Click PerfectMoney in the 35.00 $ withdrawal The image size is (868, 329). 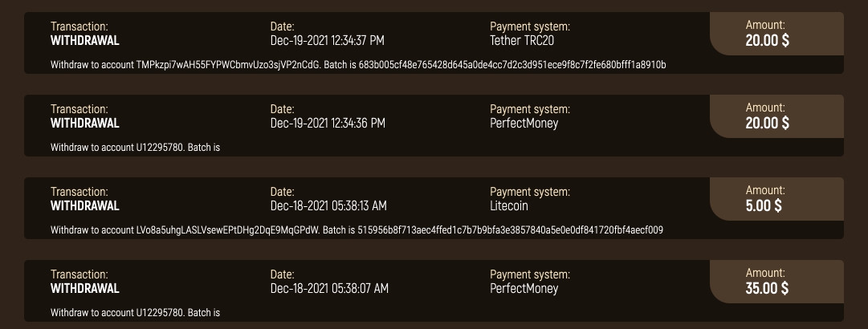click(x=524, y=288)
